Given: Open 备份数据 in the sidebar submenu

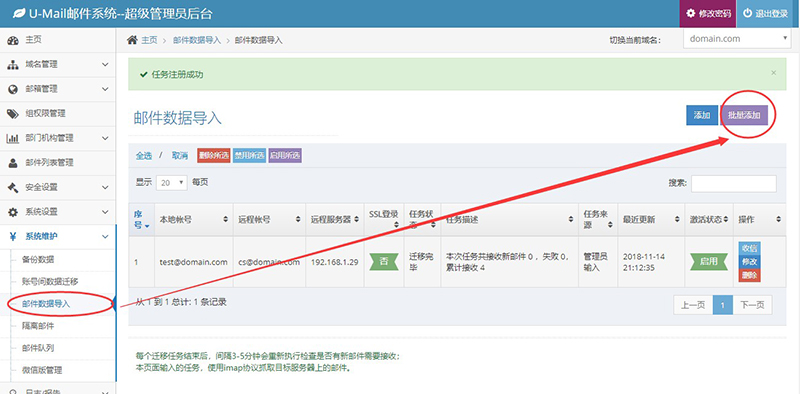Looking at the screenshot, I should (x=39, y=259).
